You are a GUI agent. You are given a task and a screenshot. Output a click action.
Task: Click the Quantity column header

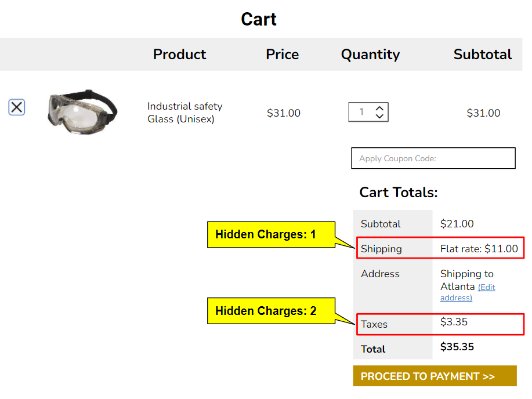coord(370,54)
